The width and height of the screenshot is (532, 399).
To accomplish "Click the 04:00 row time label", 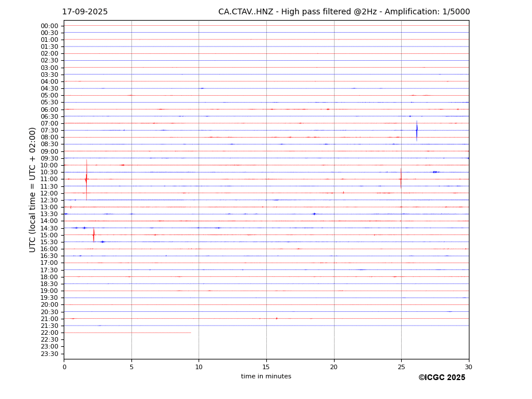I will click(49, 82).
